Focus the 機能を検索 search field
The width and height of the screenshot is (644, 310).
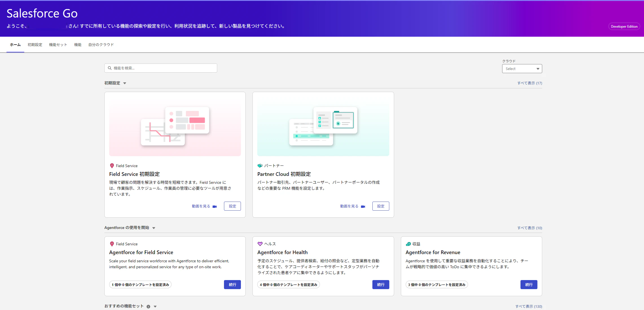[x=161, y=68]
